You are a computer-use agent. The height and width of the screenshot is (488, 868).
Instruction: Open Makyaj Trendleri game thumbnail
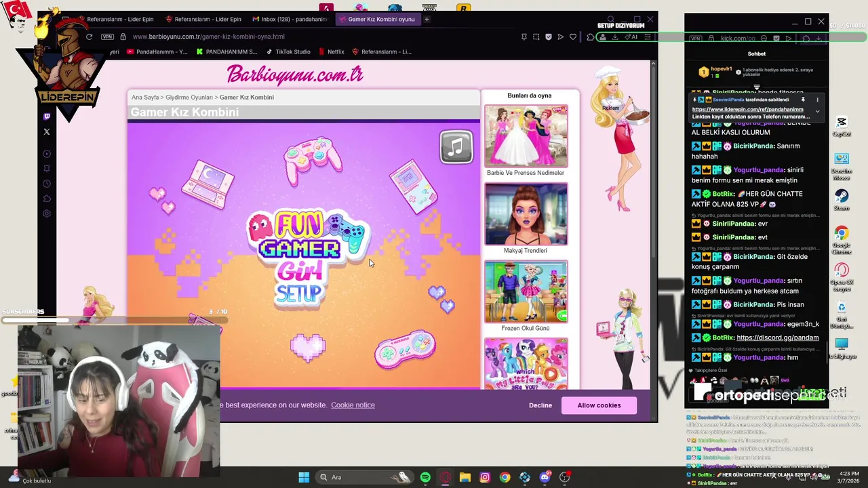coord(526,214)
